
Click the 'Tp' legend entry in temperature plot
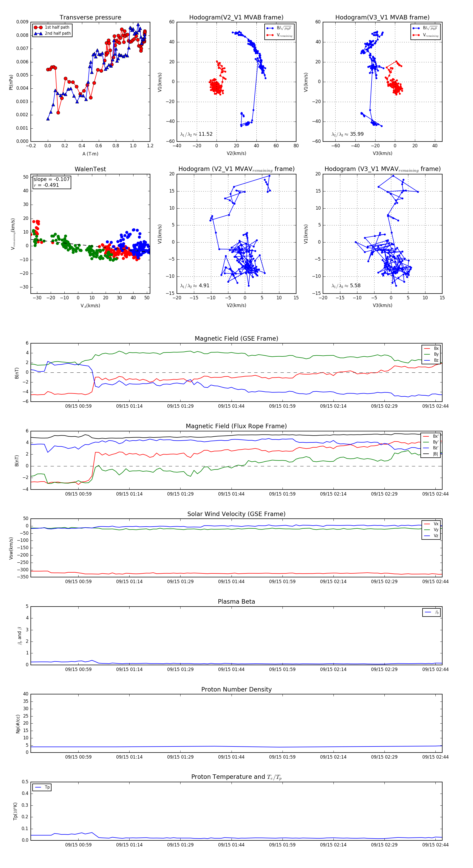point(42,788)
